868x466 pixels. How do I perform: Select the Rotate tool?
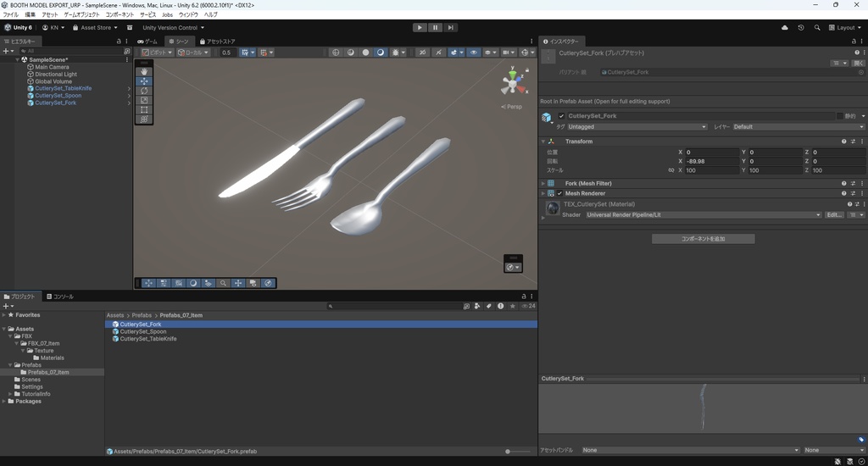(144, 91)
